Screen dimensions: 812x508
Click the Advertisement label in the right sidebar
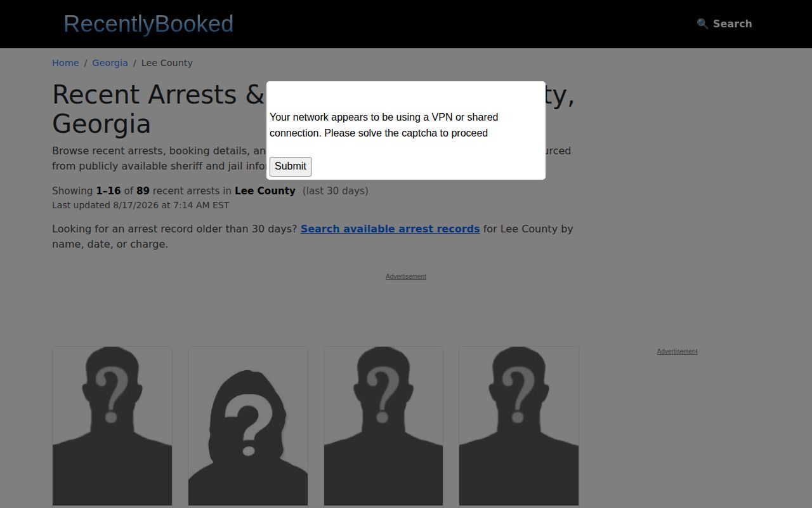pos(677,351)
